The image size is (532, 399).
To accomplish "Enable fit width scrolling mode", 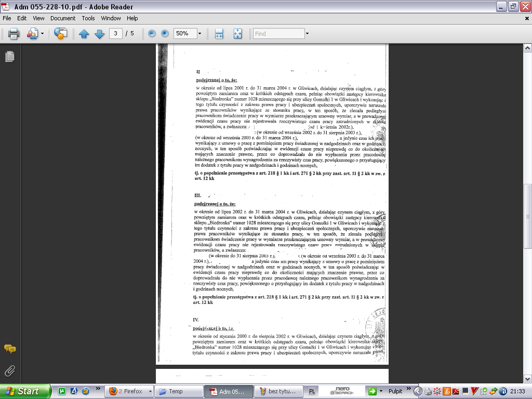I will 219,34.
